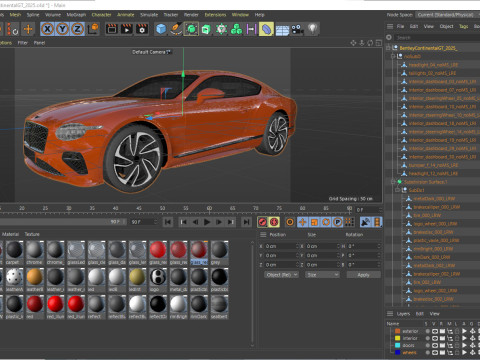Add a Camera object
This screenshot has height=360, width=480.
click(x=297, y=29)
